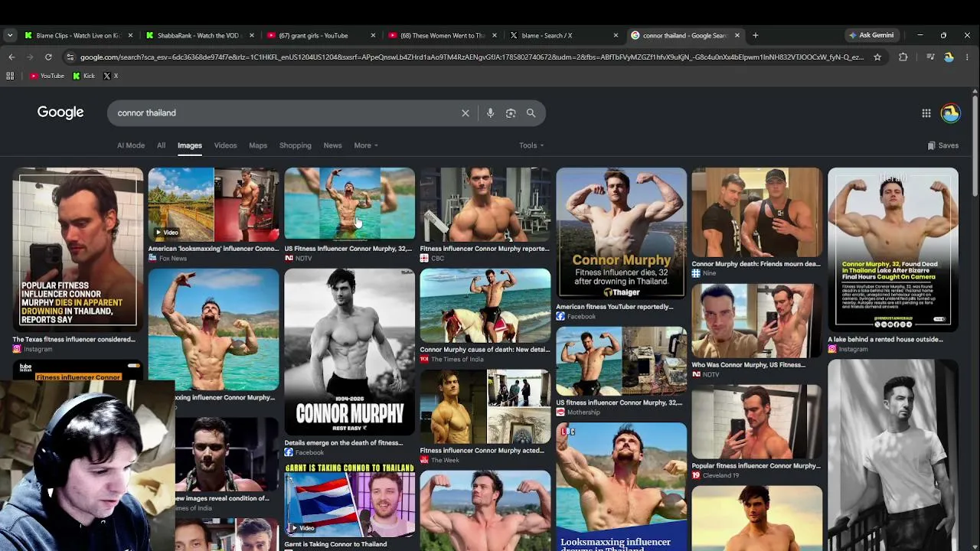Open the tab search dropdown chevron
Image resolution: width=980 pixels, height=551 pixels.
point(10,35)
